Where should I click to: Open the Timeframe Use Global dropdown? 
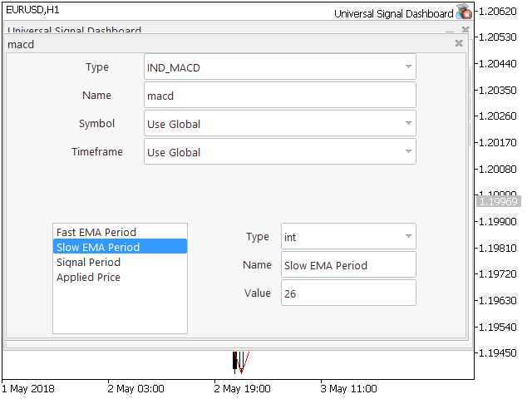[x=280, y=151]
